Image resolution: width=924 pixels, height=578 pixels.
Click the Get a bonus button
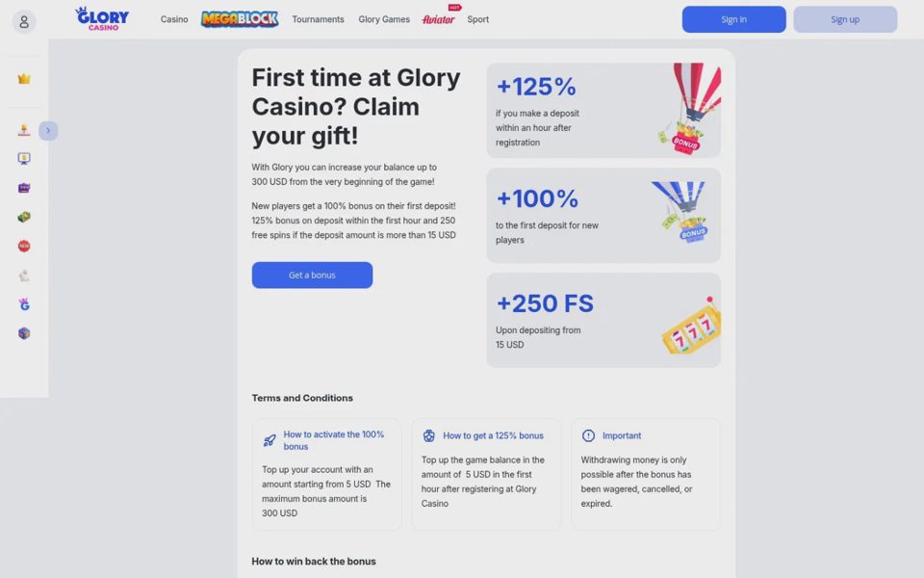(312, 275)
